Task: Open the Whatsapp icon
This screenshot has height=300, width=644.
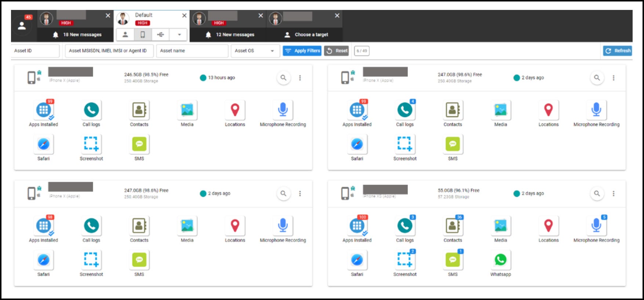Action: tap(500, 260)
